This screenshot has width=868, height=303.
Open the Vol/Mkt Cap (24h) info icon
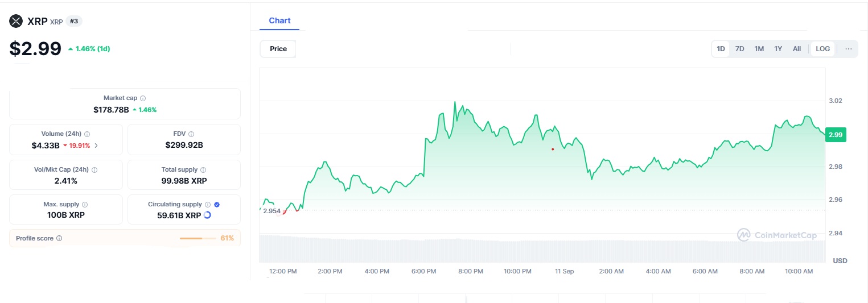click(94, 170)
